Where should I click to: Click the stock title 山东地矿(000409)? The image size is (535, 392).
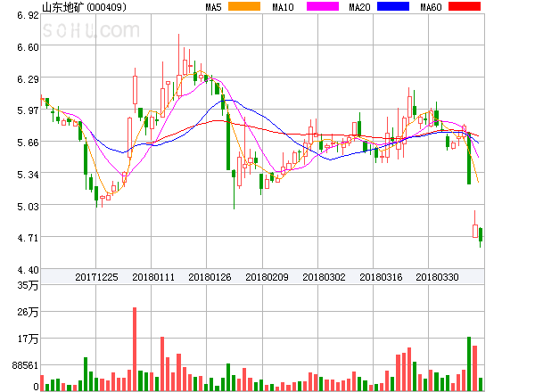point(84,7)
